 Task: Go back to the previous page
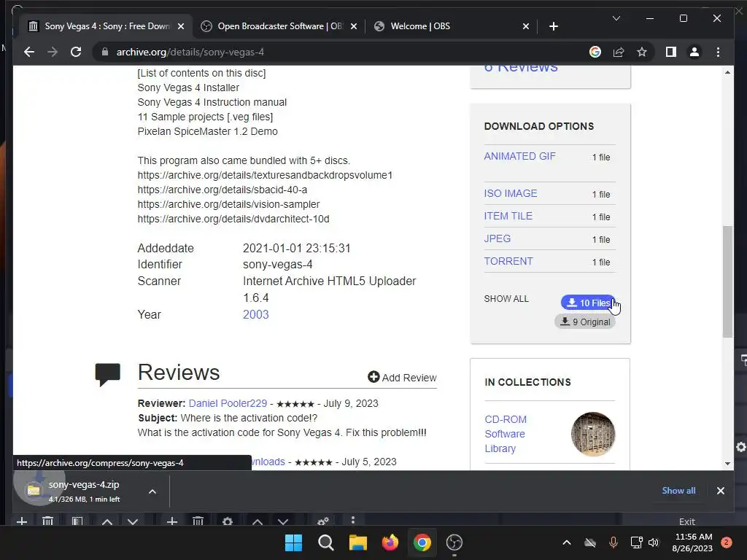(29, 52)
